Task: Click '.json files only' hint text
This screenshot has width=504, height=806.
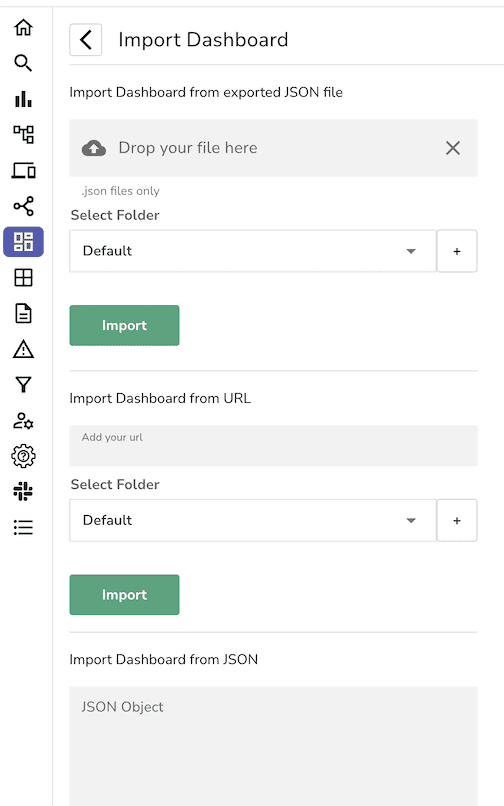Action: click(x=120, y=191)
